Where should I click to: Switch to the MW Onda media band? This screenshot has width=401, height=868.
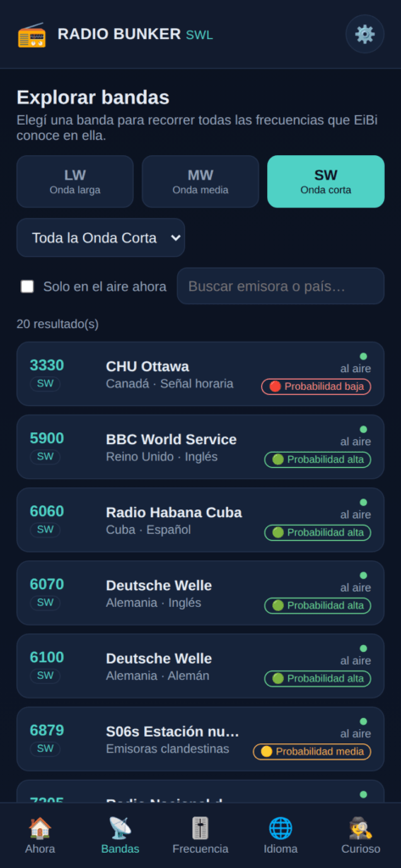(x=200, y=181)
